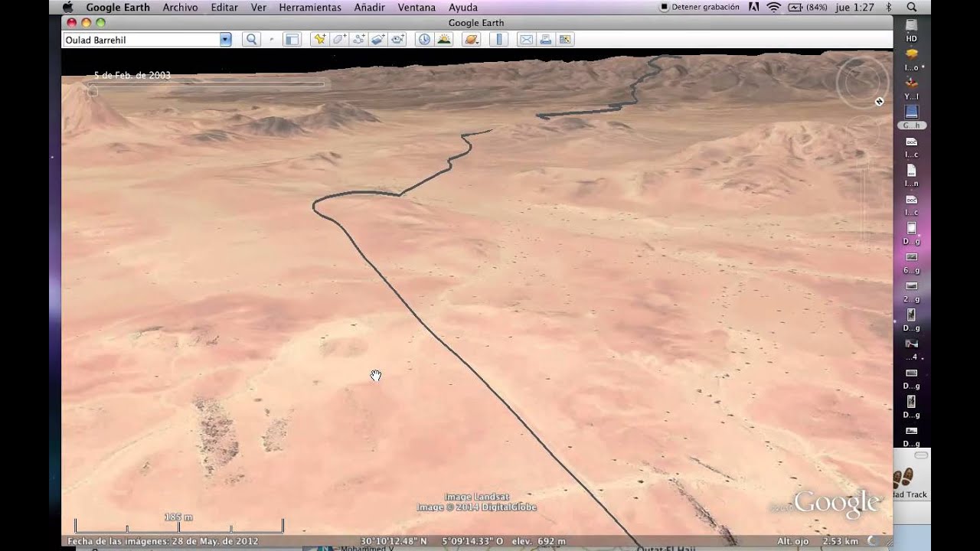The width and height of the screenshot is (980, 551).
Task: Click the elevation readout 692 m
Action: click(x=538, y=541)
